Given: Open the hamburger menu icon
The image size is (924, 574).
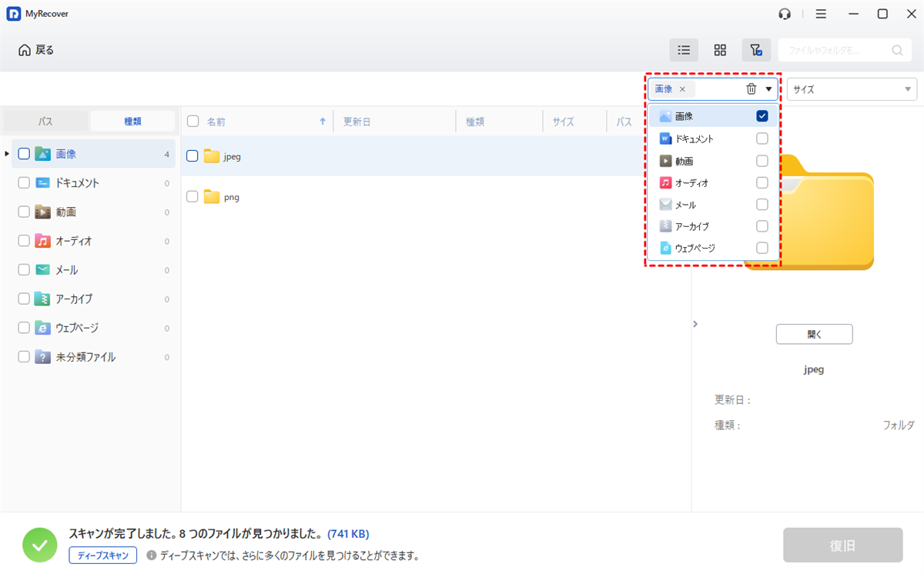Looking at the screenshot, I should [821, 14].
